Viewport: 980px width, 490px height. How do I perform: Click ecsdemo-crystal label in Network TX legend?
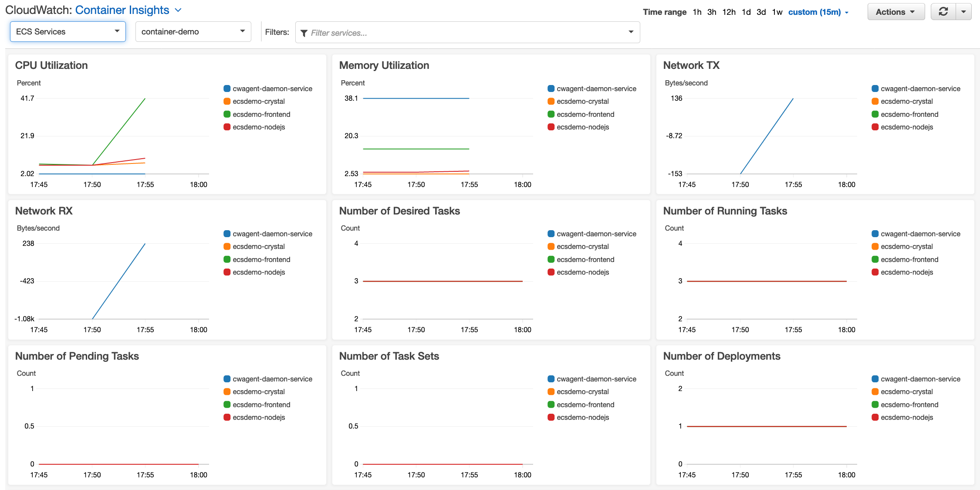(907, 101)
